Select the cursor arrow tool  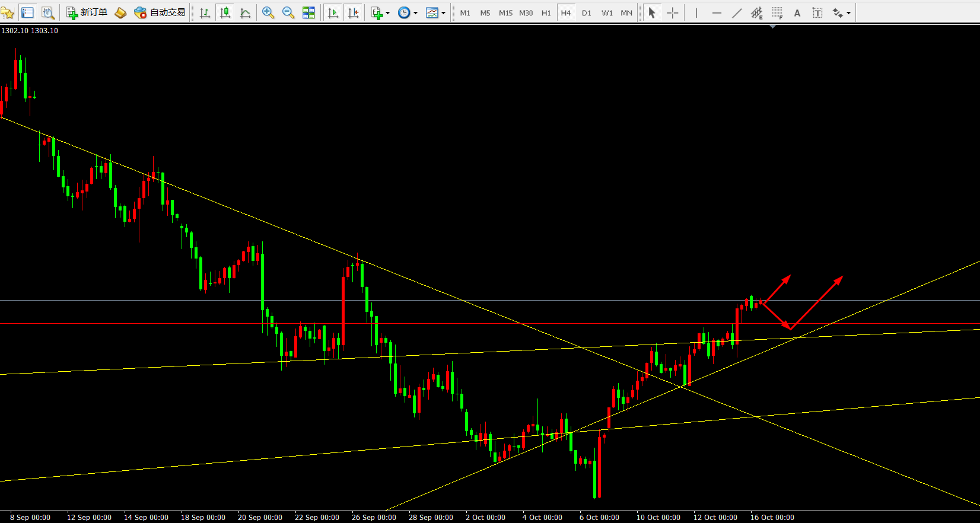click(652, 12)
